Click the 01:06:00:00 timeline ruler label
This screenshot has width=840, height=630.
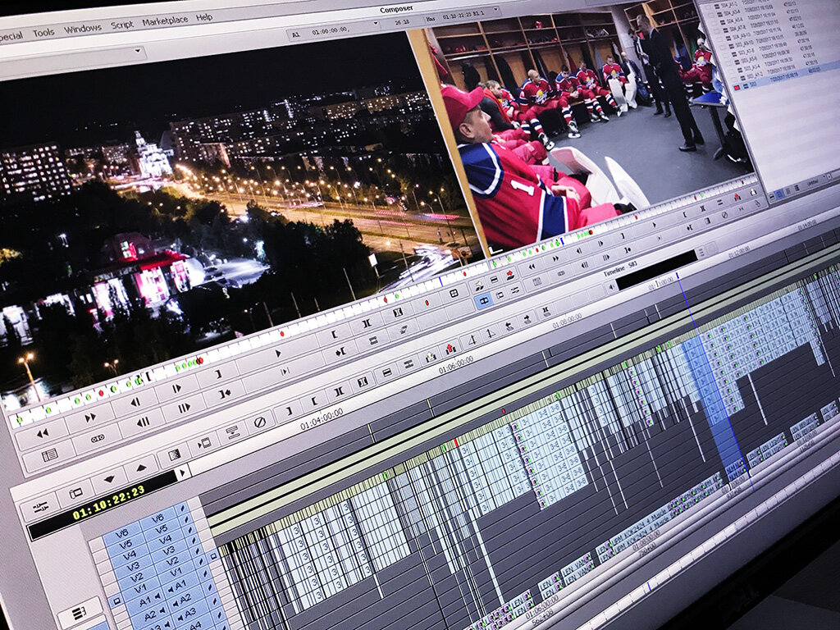click(x=456, y=365)
